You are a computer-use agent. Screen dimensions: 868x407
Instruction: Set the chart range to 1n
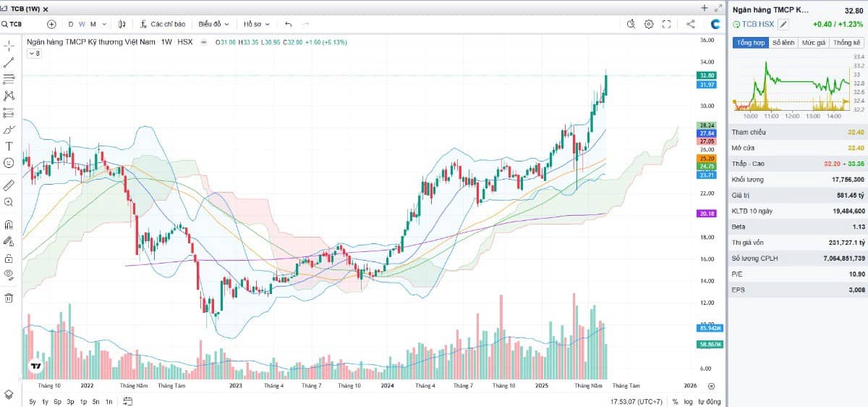coord(109,401)
